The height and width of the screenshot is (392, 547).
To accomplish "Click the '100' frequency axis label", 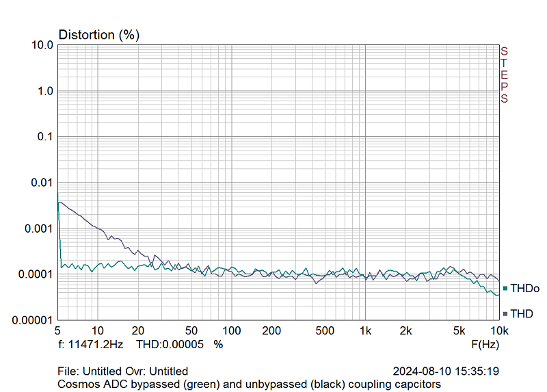I will point(232,330).
